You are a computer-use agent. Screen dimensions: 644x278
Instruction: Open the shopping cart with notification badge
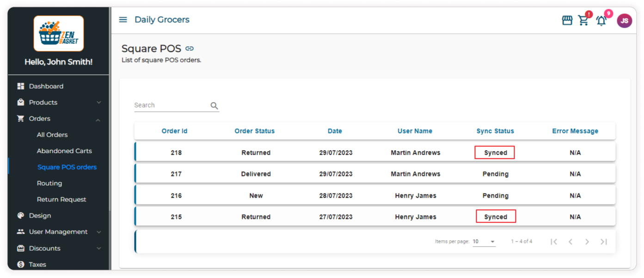point(583,21)
